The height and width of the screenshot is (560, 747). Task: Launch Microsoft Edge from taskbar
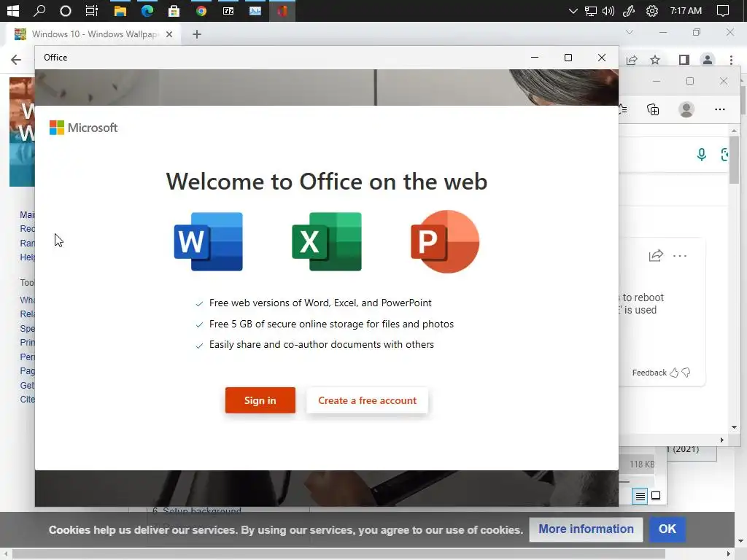pyautogui.click(x=147, y=10)
